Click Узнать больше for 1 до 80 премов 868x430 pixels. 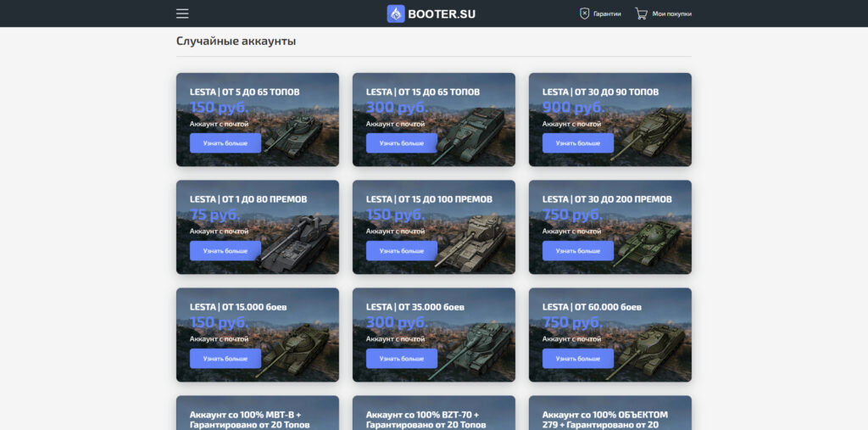click(x=225, y=250)
